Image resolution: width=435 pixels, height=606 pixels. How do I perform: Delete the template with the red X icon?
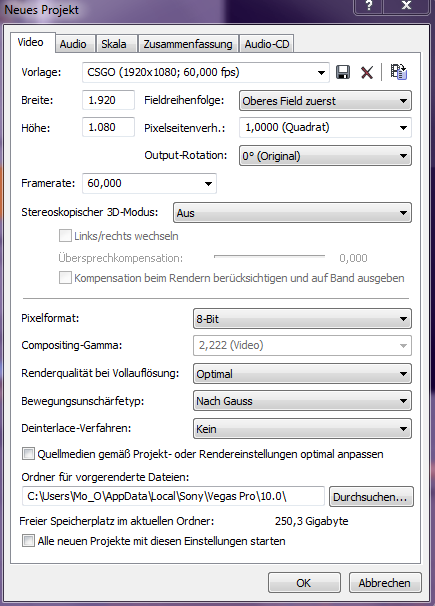(x=367, y=72)
